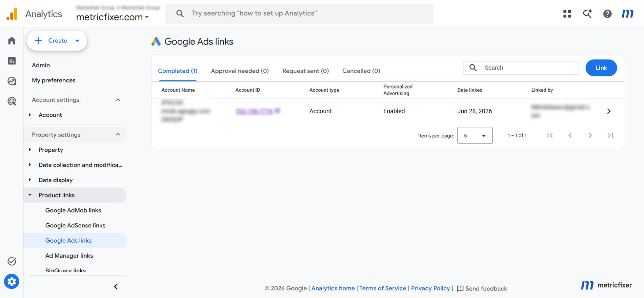
Task: Open the Reports bar chart icon
Action: [12, 61]
